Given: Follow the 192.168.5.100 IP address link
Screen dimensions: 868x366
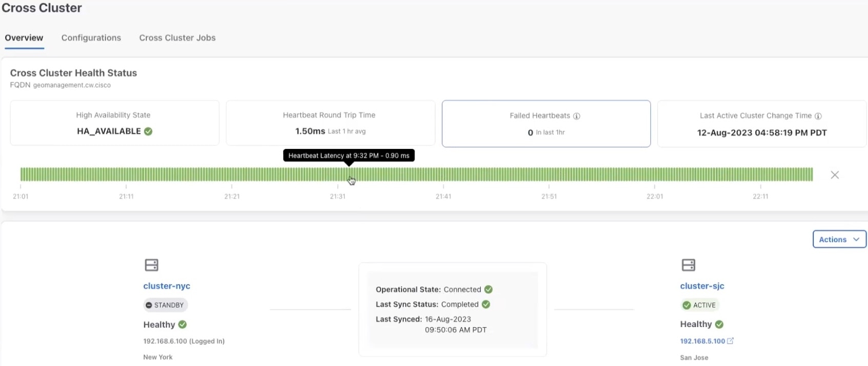Looking at the screenshot, I should [702, 341].
